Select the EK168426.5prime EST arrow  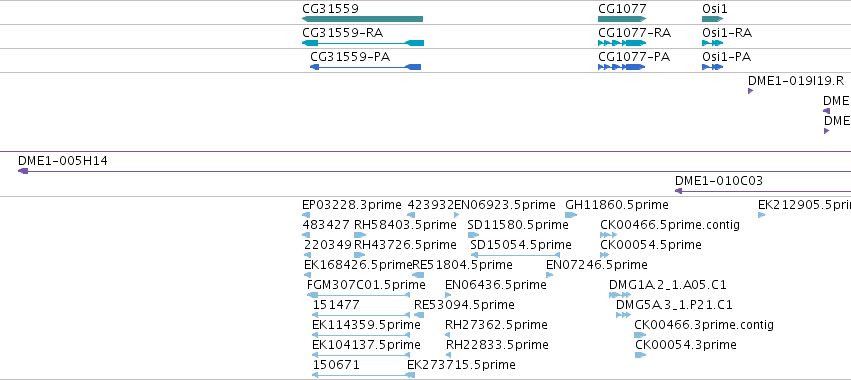click(x=308, y=275)
